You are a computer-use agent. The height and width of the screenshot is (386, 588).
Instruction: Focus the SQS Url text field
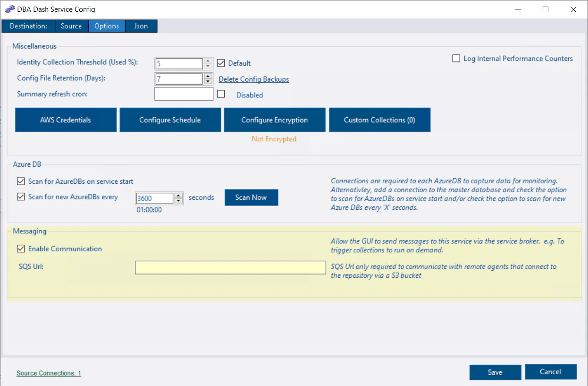(230, 267)
